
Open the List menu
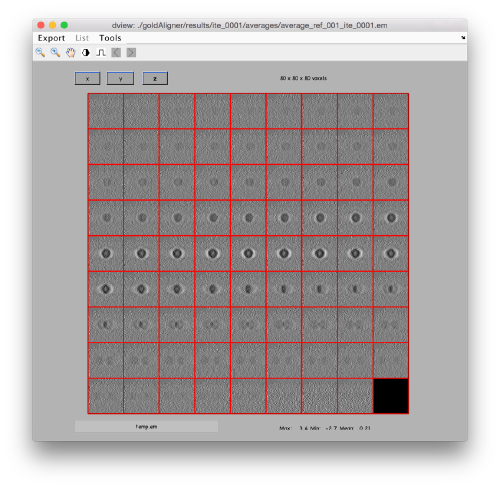click(82, 38)
